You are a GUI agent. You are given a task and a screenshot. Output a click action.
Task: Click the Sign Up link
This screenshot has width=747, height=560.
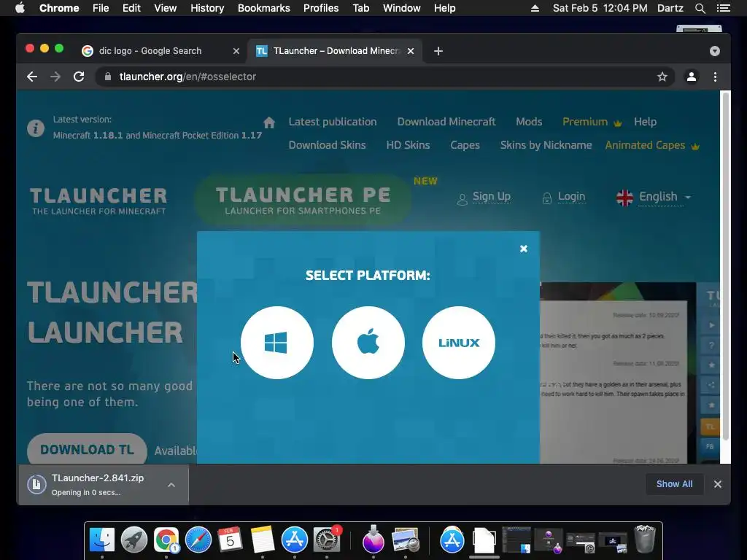tap(491, 197)
